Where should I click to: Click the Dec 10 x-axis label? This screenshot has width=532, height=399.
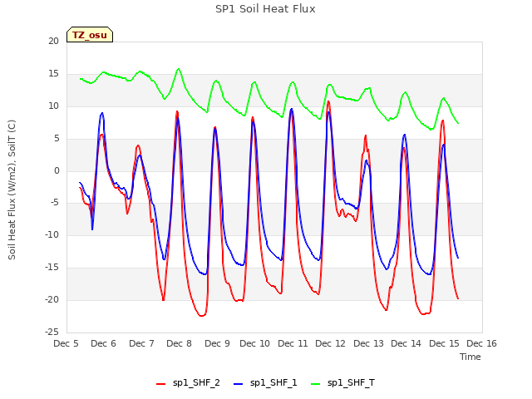(255, 343)
